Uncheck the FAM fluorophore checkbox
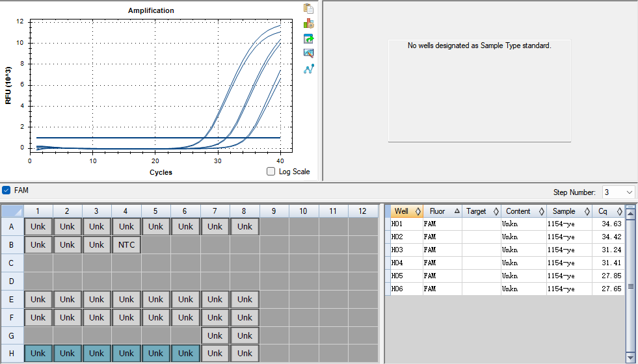 [6, 190]
